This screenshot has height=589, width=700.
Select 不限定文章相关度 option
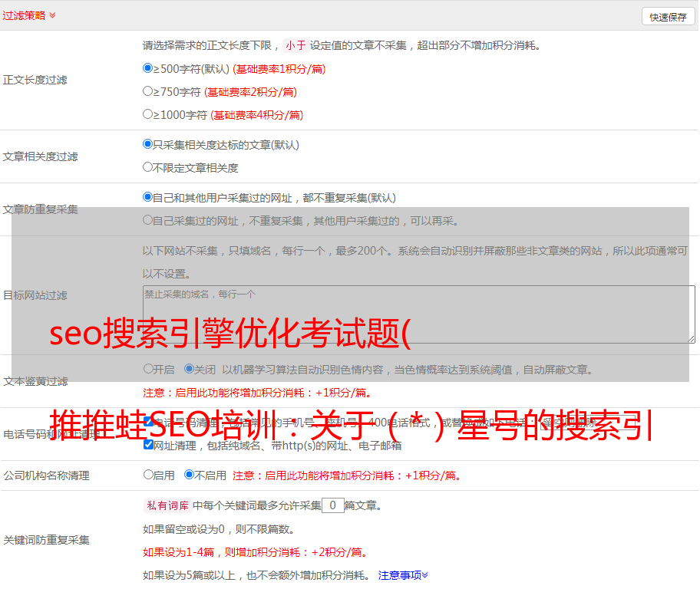[x=148, y=167]
